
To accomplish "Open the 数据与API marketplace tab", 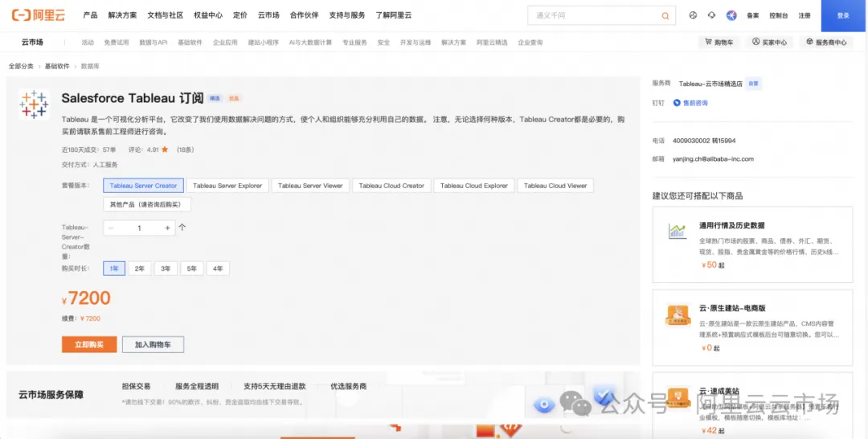I will click(x=154, y=42).
